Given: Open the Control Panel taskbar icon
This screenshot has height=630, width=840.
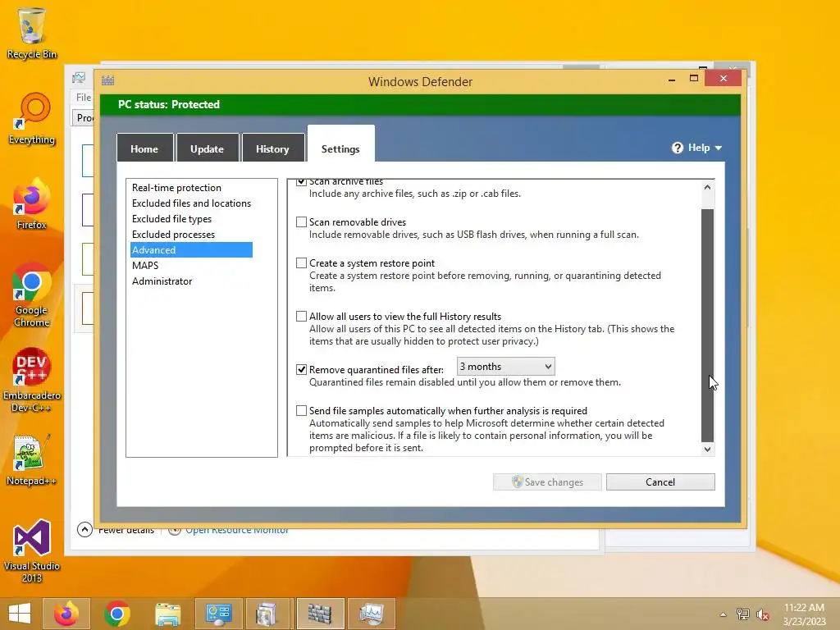Looking at the screenshot, I should coord(218,614).
